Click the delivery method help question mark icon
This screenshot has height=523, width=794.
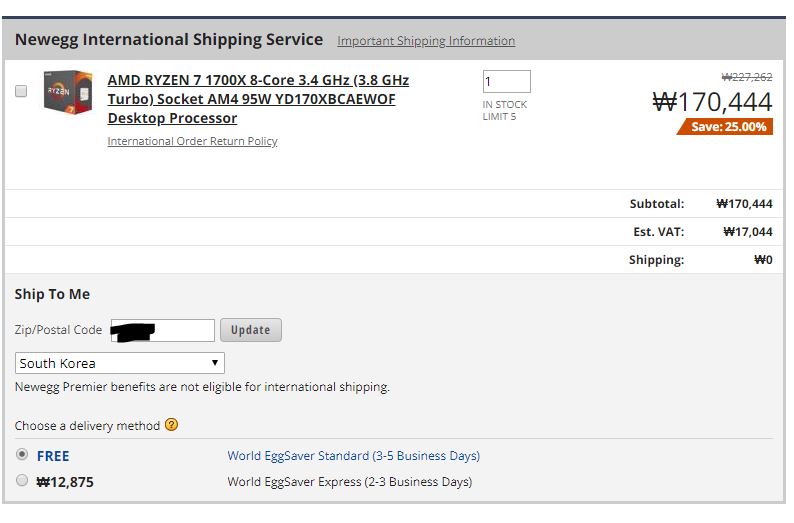(172, 425)
